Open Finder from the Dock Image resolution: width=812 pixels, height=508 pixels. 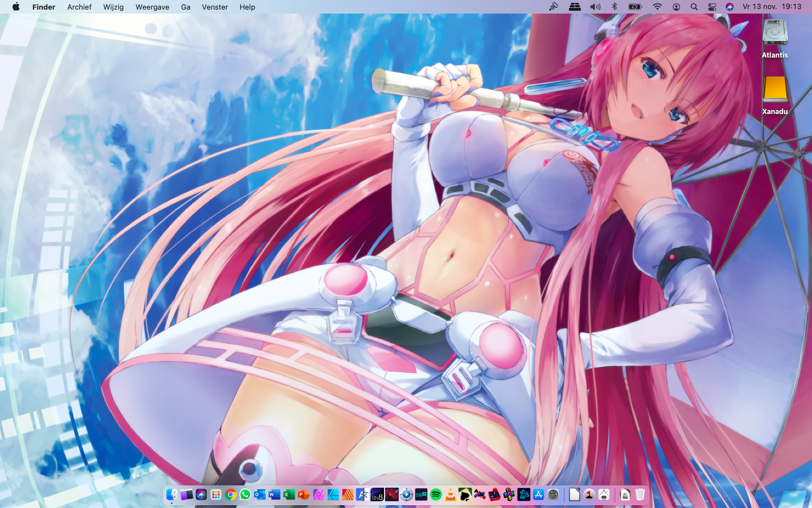(171, 495)
